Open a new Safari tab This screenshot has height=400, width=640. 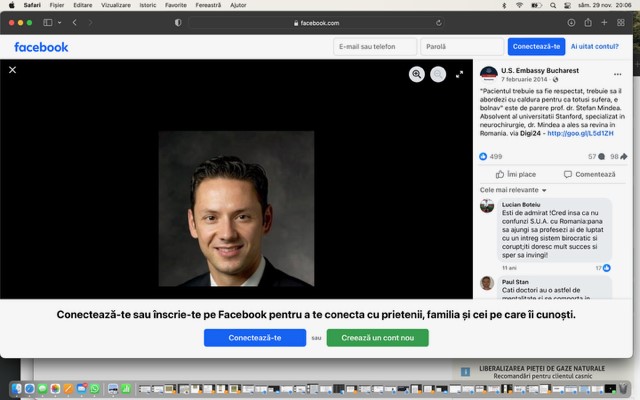click(604, 22)
